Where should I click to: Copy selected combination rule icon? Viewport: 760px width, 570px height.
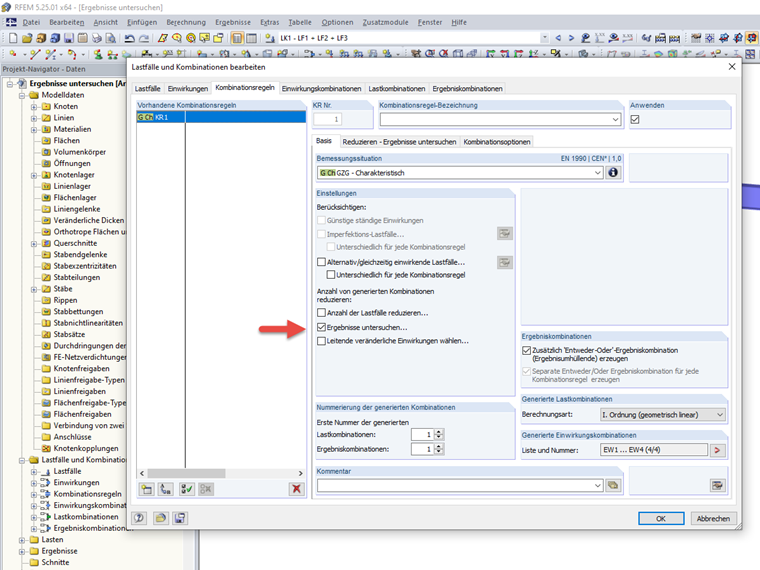pos(166,489)
